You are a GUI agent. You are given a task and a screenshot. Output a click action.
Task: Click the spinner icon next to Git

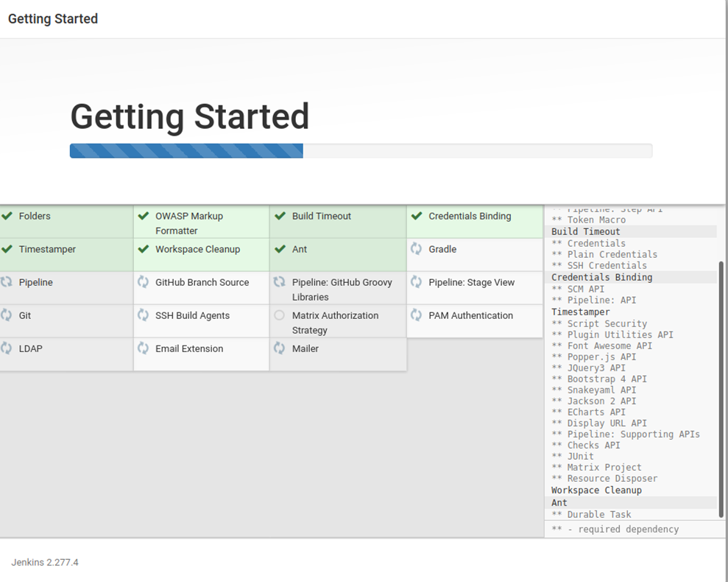[x=6, y=315]
